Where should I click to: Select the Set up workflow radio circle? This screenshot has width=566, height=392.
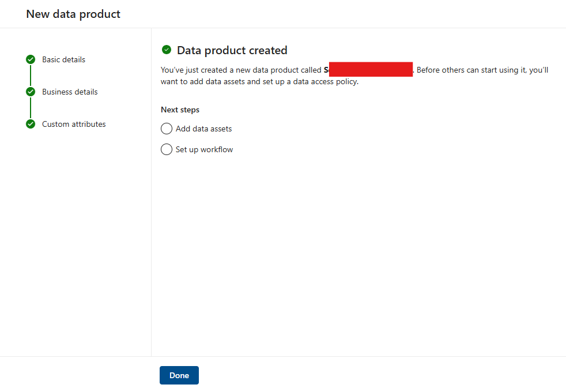coord(167,149)
